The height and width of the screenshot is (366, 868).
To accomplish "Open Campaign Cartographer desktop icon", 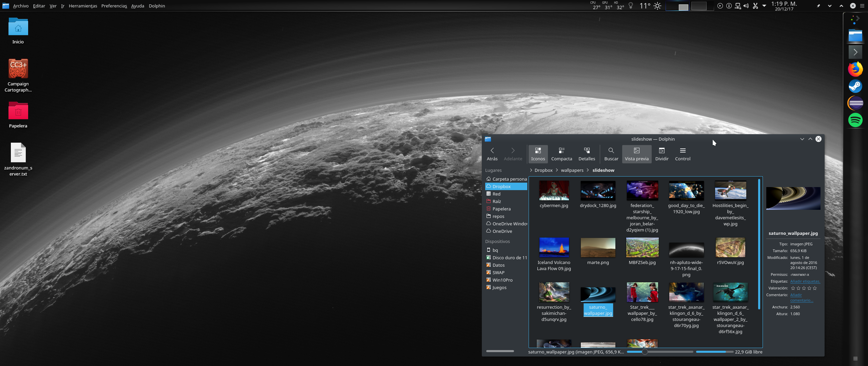I will coord(18,75).
